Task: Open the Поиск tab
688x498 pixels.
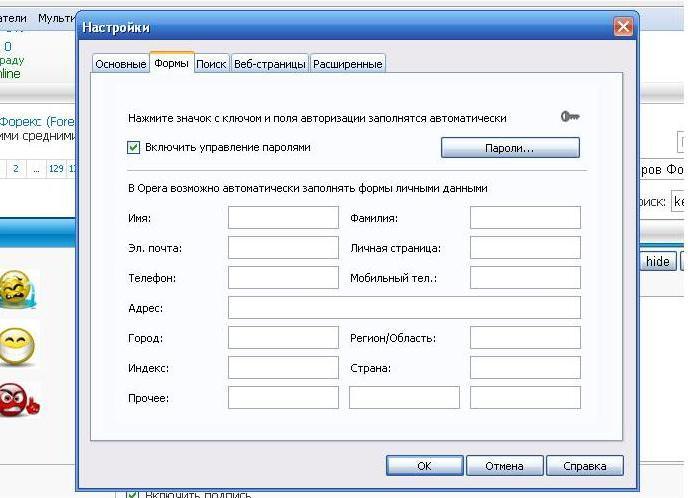Action: point(211,64)
